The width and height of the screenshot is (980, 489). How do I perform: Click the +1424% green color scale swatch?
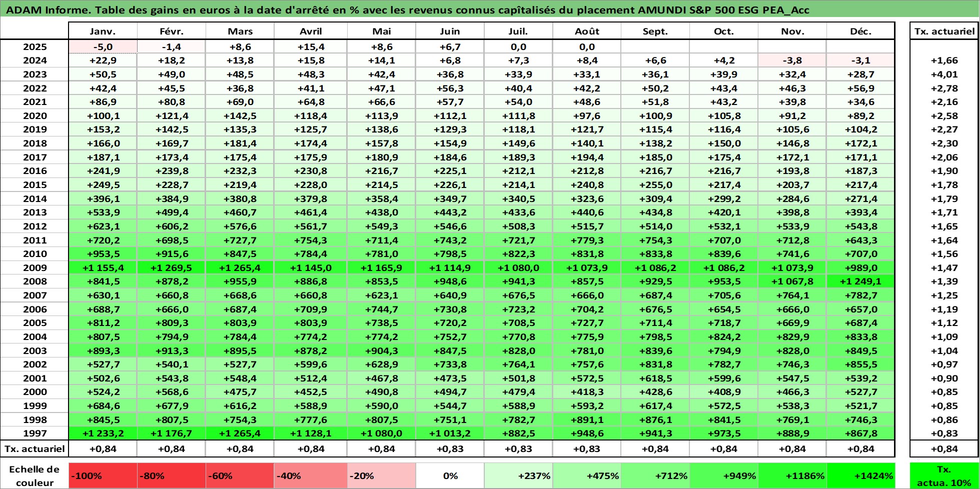pos(860,475)
